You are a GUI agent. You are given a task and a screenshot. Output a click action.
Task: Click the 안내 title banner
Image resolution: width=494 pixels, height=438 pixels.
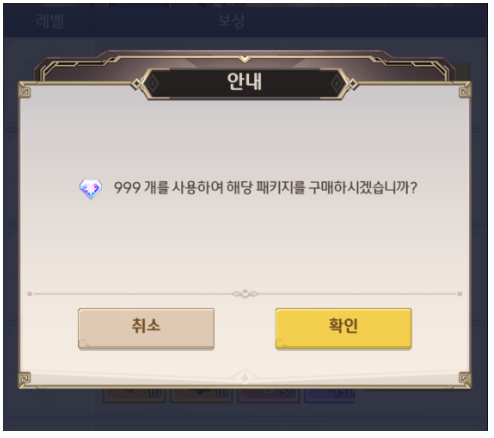245,83
